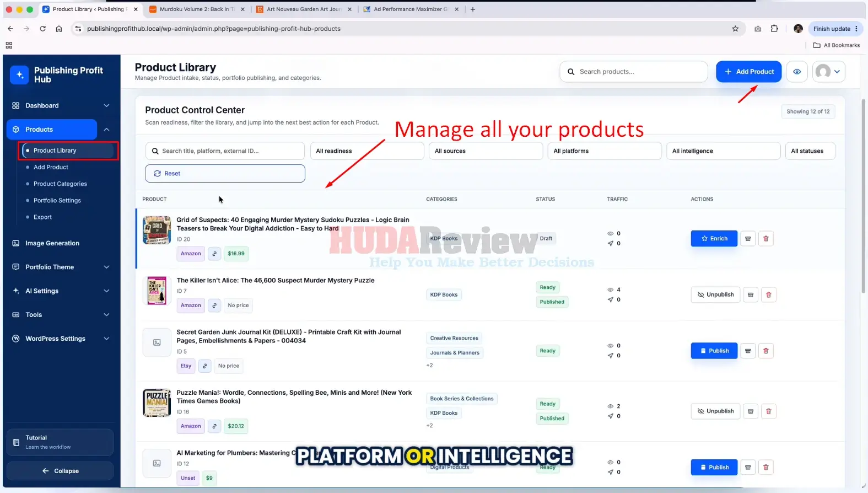Delete the Grid of Suspects product
This screenshot has width=868, height=493.
pyautogui.click(x=766, y=239)
